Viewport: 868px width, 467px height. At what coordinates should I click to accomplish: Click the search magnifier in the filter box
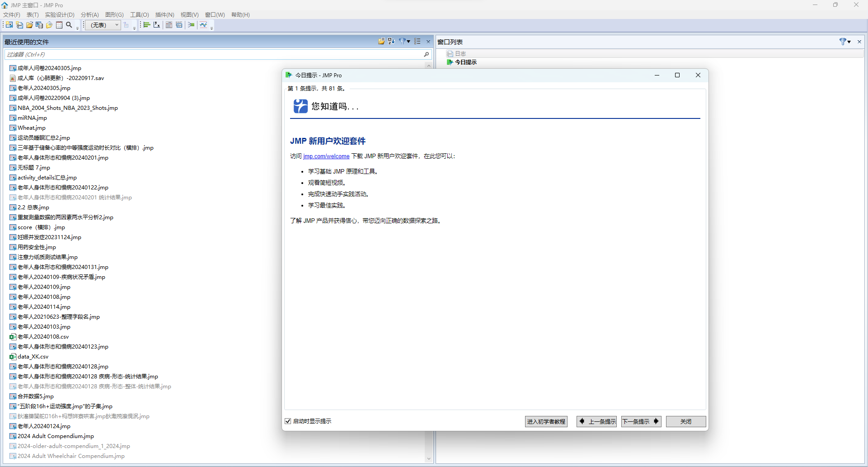pyautogui.click(x=426, y=54)
